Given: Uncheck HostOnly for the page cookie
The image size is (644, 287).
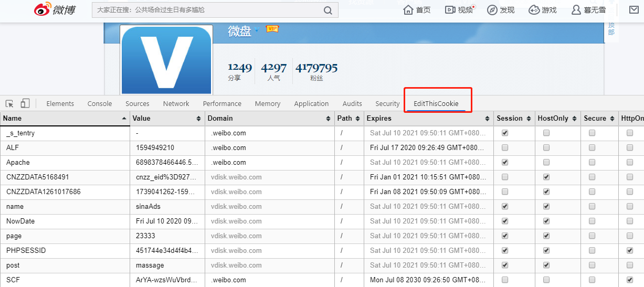Looking at the screenshot, I should click(x=546, y=236).
